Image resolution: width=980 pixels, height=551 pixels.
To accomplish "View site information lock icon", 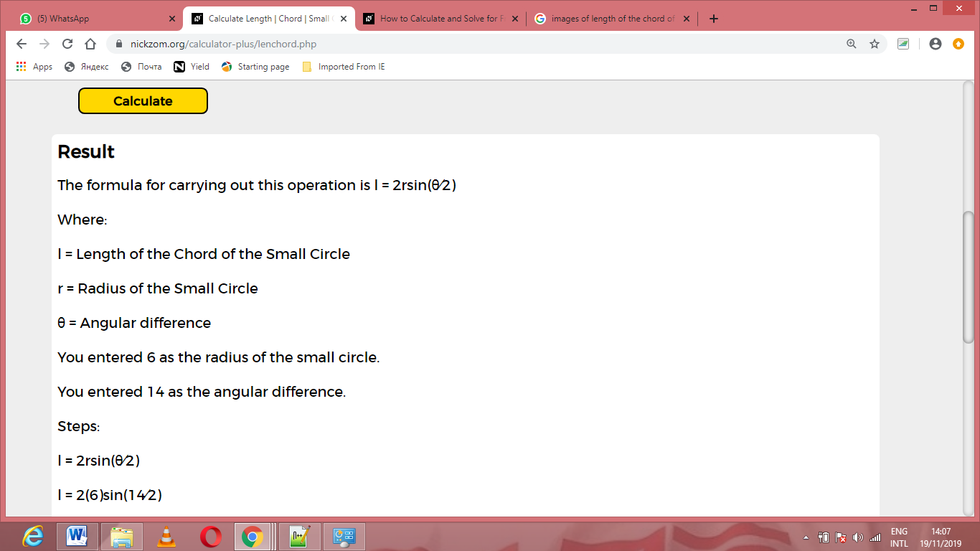I will tap(119, 44).
